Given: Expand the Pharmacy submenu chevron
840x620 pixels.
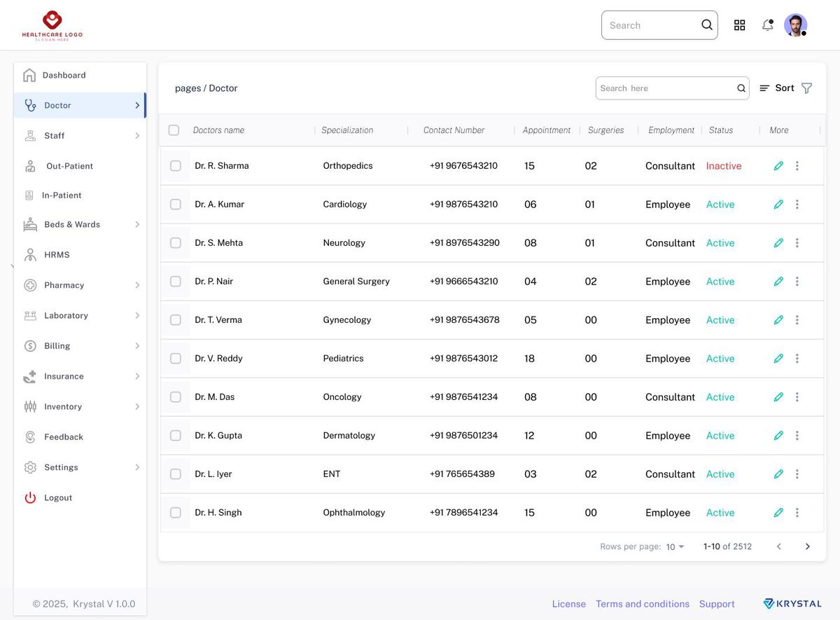Looking at the screenshot, I should pos(137,285).
